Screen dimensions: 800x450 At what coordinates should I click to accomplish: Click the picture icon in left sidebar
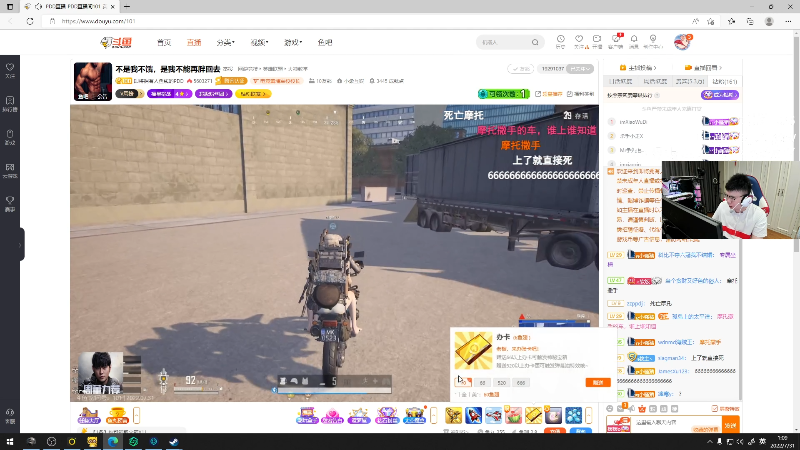(x=10, y=167)
